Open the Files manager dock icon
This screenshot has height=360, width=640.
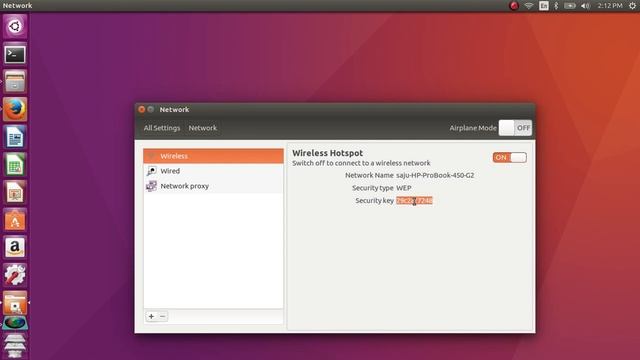click(15, 82)
